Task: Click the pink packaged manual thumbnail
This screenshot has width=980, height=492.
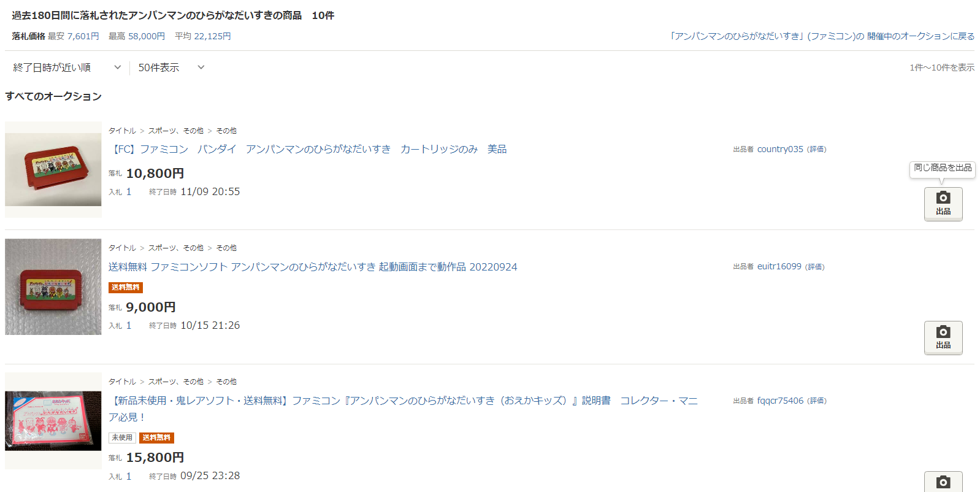Action: click(53, 421)
